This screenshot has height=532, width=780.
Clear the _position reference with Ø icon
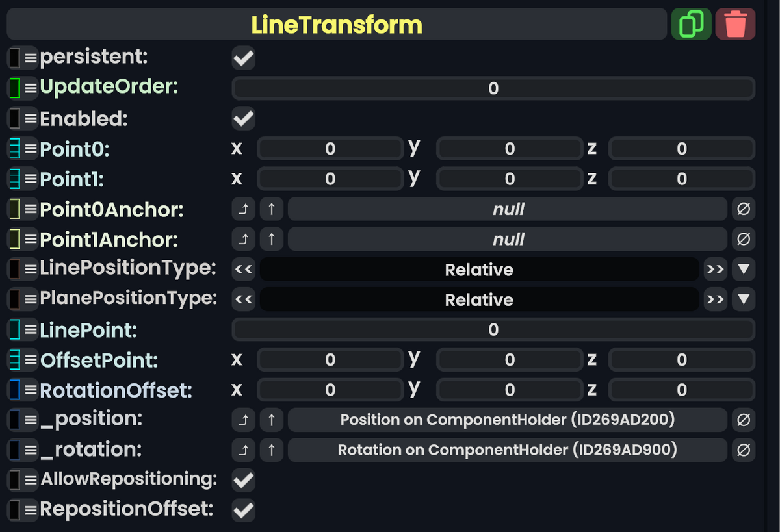tap(744, 420)
